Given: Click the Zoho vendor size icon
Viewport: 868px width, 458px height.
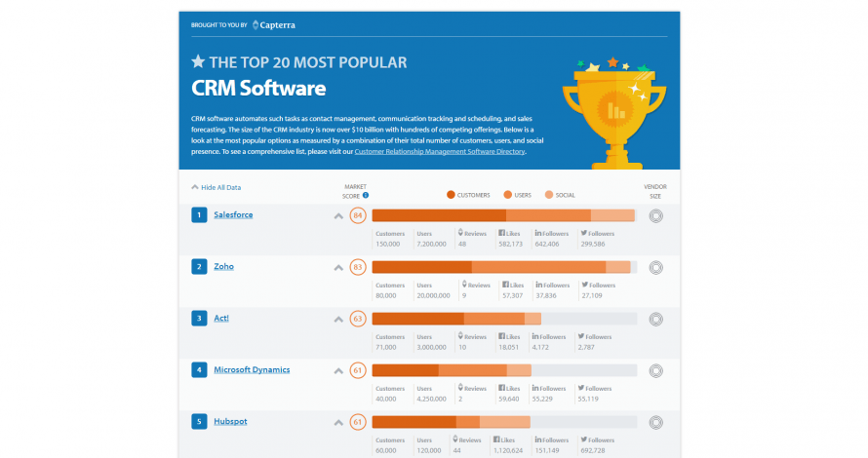Looking at the screenshot, I should tap(656, 268).
